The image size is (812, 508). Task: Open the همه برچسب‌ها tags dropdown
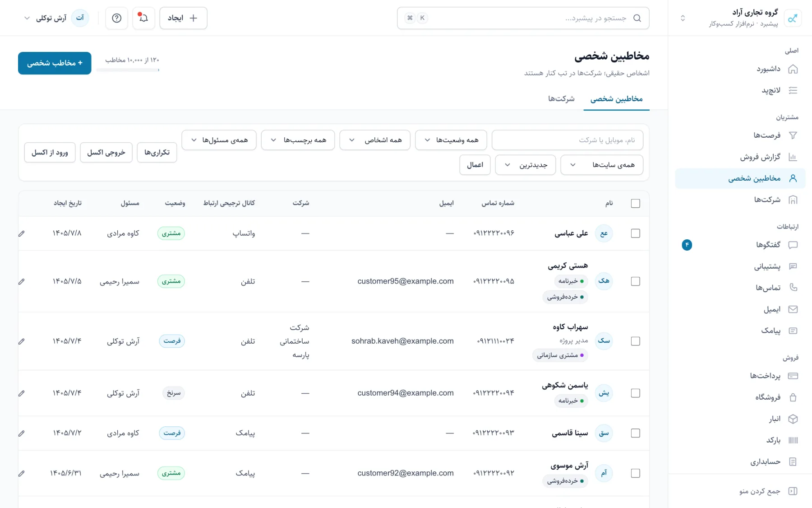click(298, 140)
